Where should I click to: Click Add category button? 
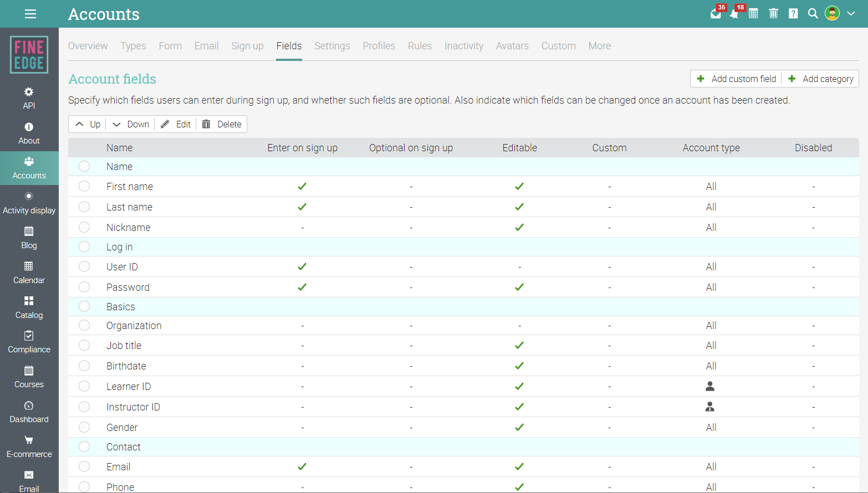(821, 79)
